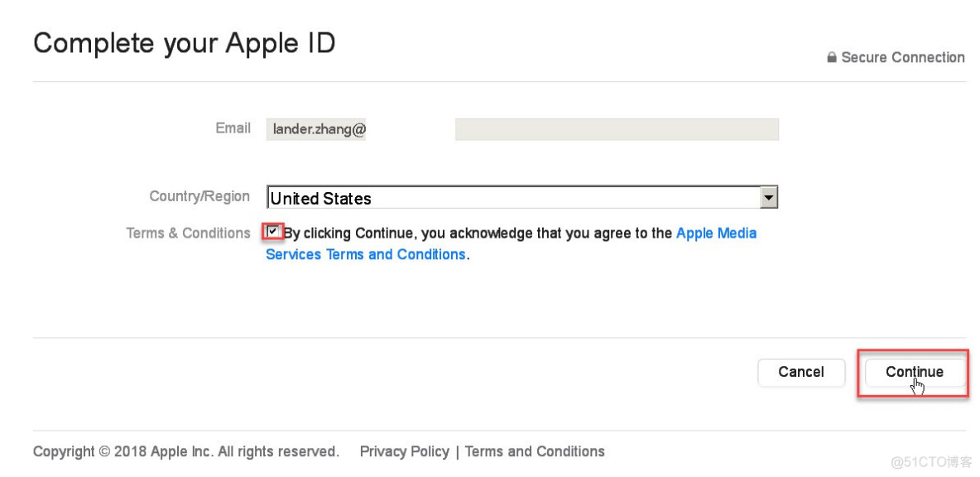Screen dimensions: 980x477
Task: Click the Country/Region label
Action: (199, 196)
